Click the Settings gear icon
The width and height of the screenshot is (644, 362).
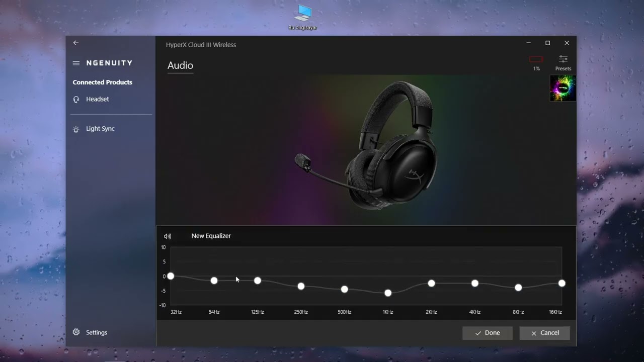(x=76, y=332)
